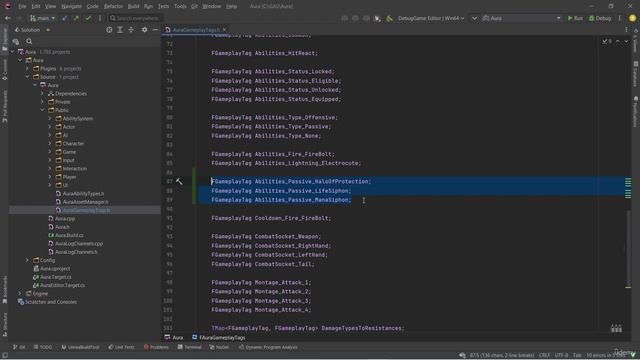Screen dimensions: 640x360
Task: Click the locate file target icon in Solution panel
Action: pyautogui.click(x=109, y=30)
